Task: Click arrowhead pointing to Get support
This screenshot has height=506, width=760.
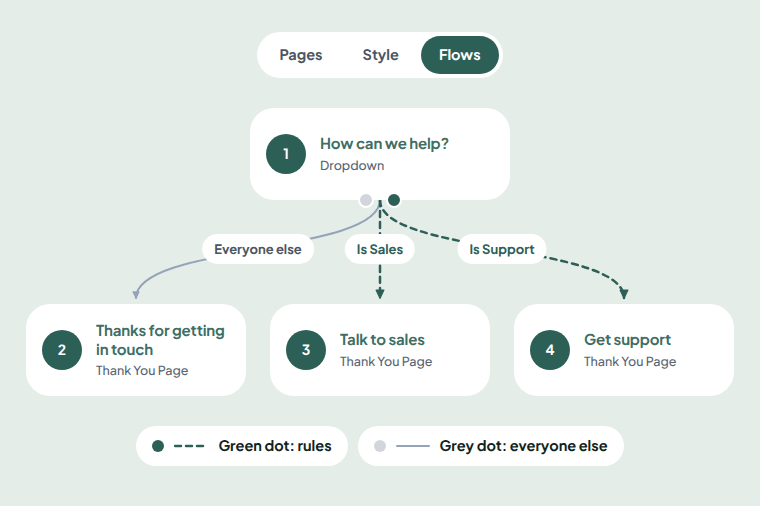Action: [x=624, y=293]
